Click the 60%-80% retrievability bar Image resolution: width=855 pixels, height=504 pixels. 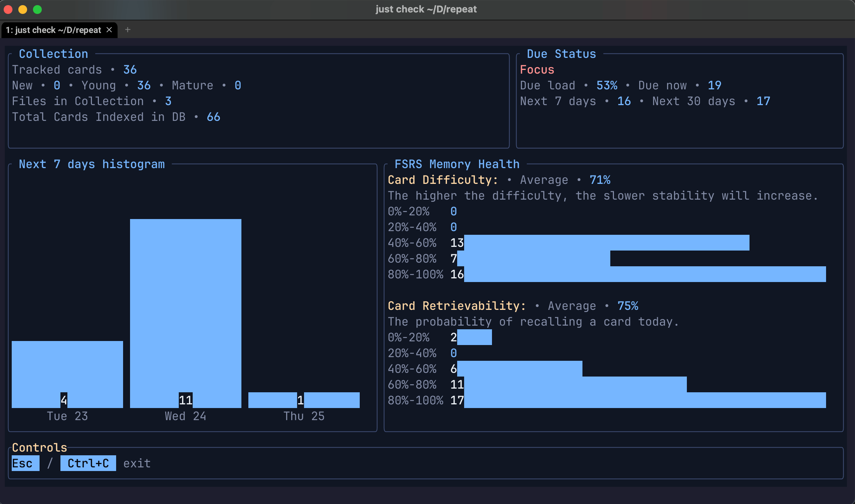click(575, 385)
